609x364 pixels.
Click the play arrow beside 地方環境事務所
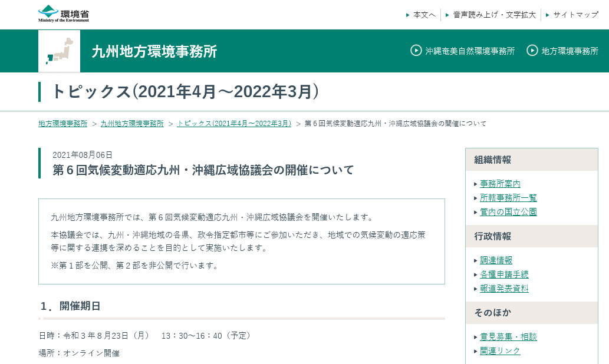(x=532, y=51)
